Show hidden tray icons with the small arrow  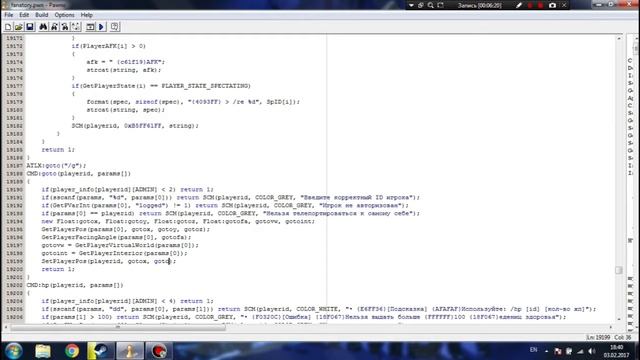[x=546, y=351]
